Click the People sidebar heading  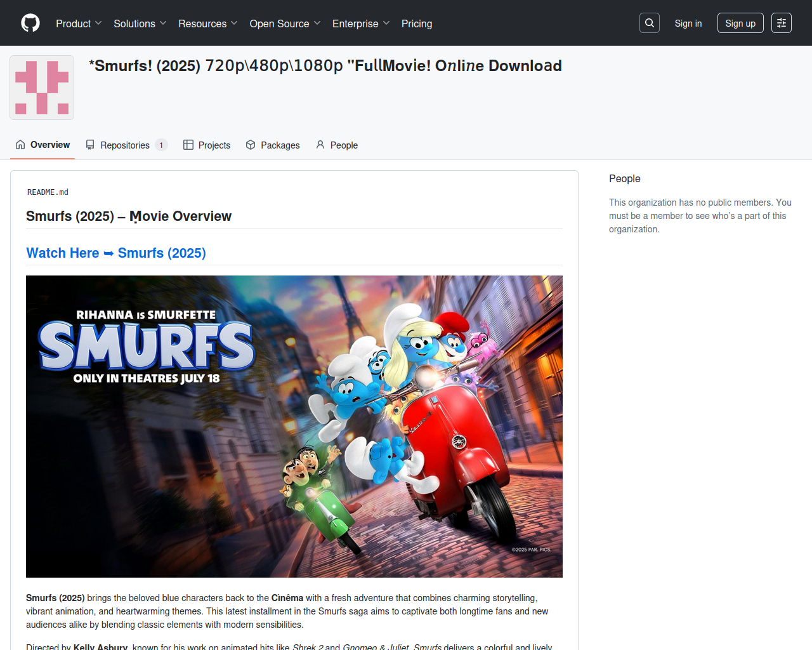(625, 179)
